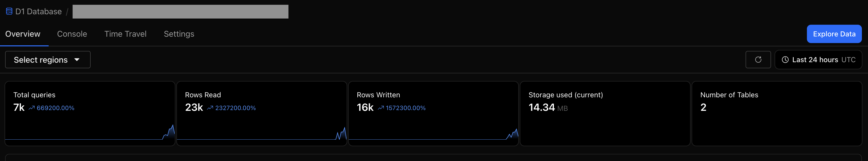Click the D1 Database breadcrumb link
Screen dimensions: 868x161
(x=38, y=11)
